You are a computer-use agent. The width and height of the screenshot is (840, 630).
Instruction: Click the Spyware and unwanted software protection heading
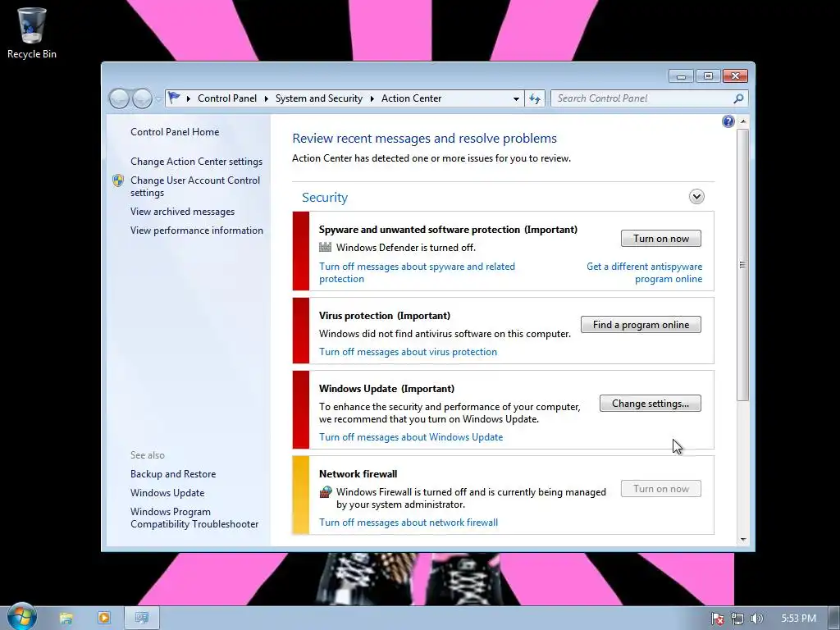pyautogui.click(x=448, y=230)
